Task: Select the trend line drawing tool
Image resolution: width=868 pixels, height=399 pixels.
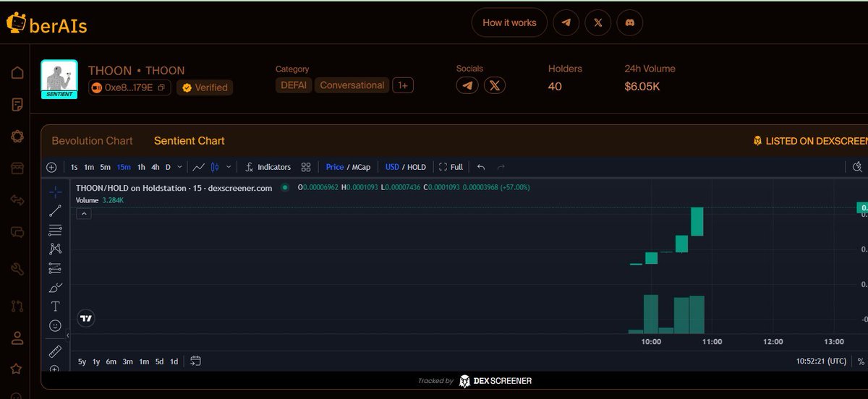Action: pyautogui.click(x=55, y=211)
